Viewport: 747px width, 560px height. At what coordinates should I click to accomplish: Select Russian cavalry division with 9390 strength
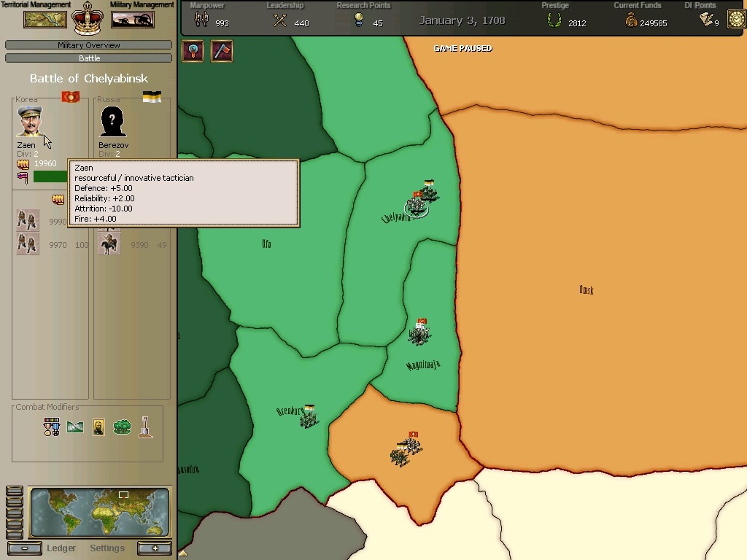point(109,244)
